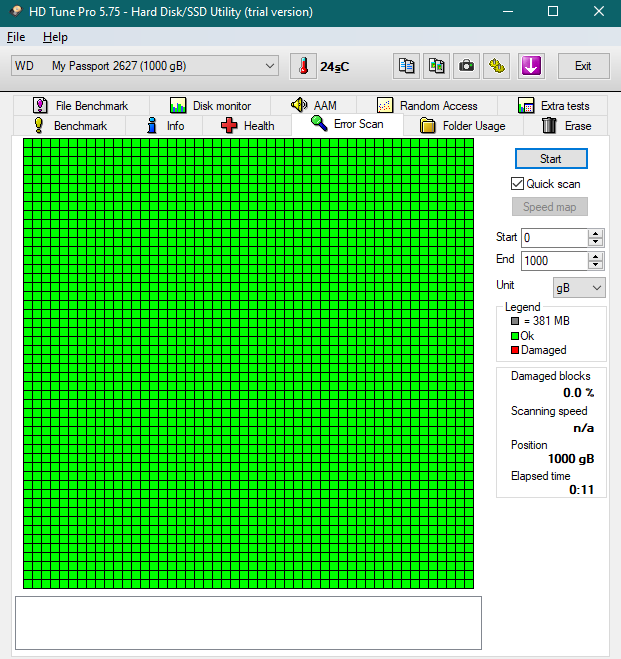Click the AAM speaker icon
This screenshot has height=659, width=621.
point(299,105)
